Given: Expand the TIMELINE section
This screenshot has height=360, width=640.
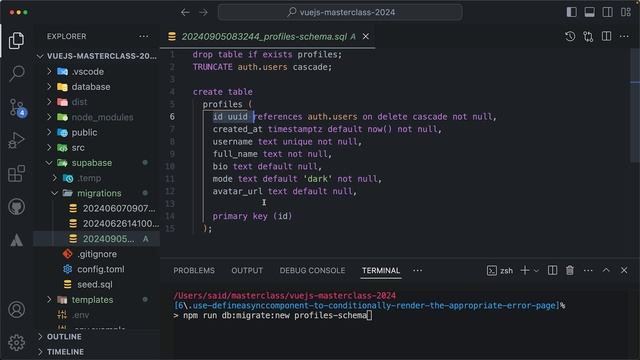Looking at the screenshot, I should click(x=96, y=351).
